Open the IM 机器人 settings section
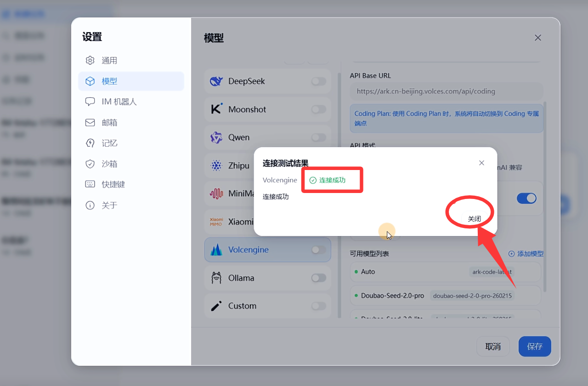Image resolution: width=588 pixels, height=386 pixels. point(119,102)
